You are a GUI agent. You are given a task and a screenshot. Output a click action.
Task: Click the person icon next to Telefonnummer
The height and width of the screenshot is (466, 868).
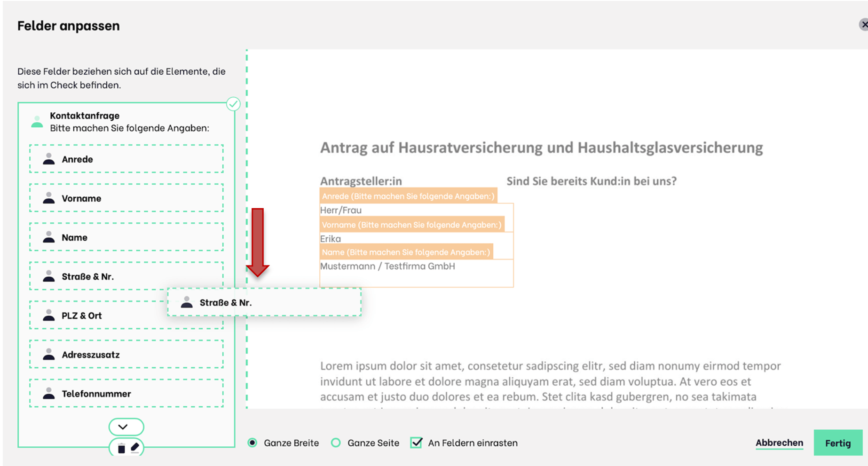tap(49, 393)
